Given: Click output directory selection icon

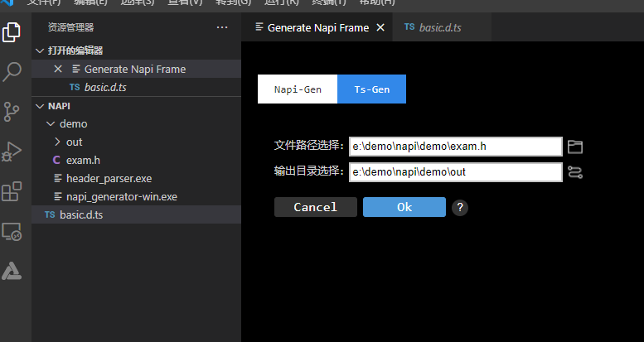Looking at the screenshot, I should (x=575, y=172).
